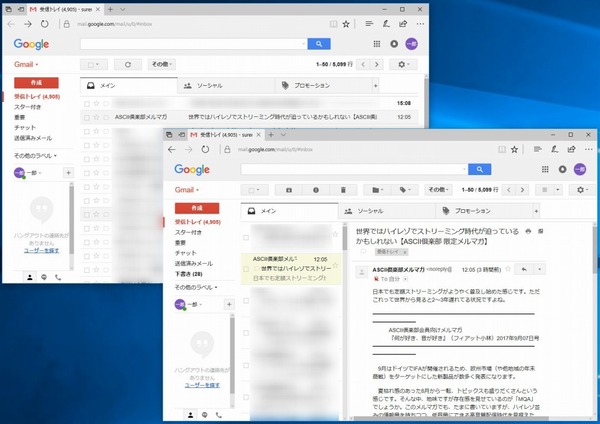
Task: Click ユーザーを探す link in front window
Action: tap(202, 385)
